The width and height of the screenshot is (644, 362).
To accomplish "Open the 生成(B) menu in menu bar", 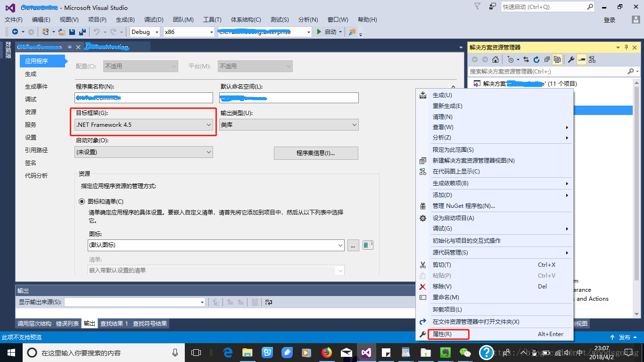I will coord(125,20).
